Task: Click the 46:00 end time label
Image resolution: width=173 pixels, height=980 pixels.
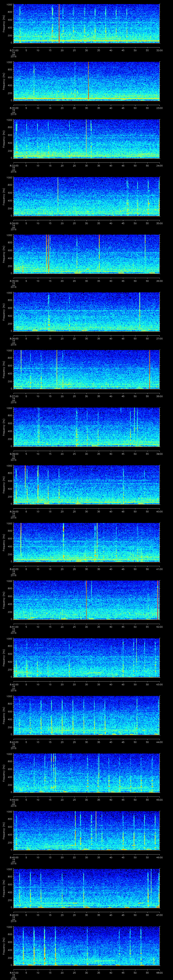Action: [x=159, y=857]
